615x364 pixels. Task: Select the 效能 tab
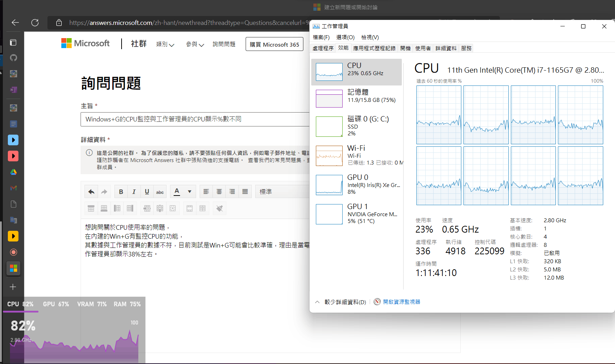(x=343, y=48)
